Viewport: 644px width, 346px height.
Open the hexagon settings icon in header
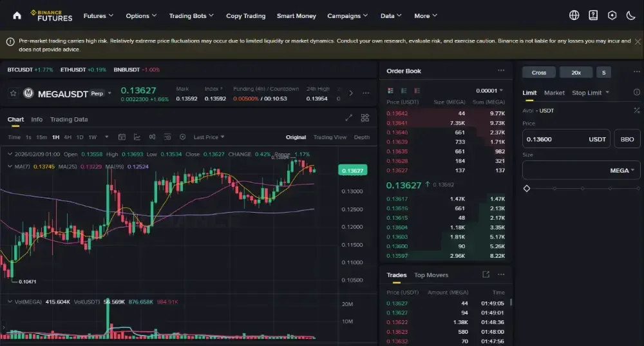click(612, 15)
